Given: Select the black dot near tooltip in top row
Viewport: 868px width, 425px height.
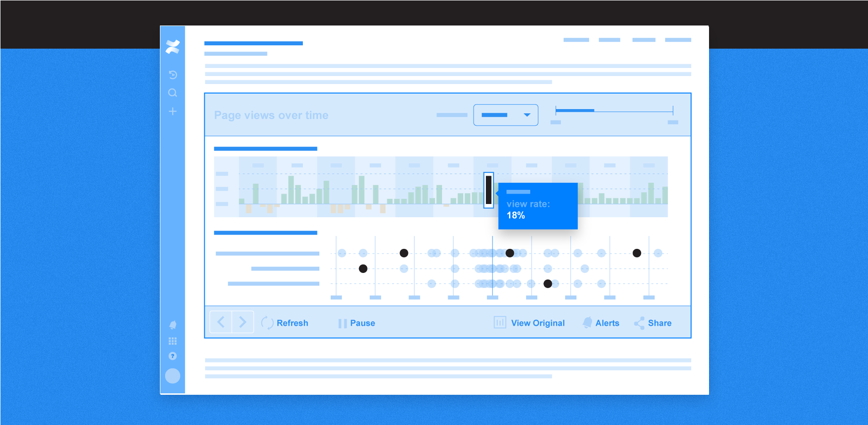Looking at the screenshot, I should coord(510,253).
